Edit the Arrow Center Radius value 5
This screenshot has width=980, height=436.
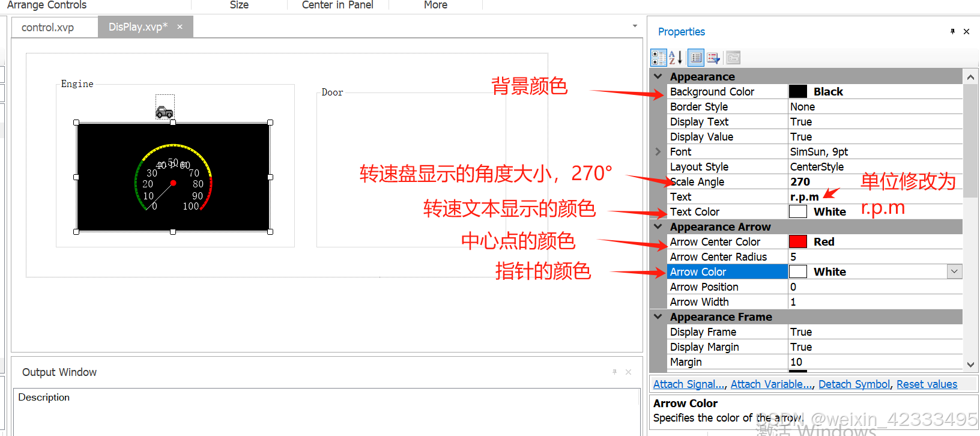(875, 256)
